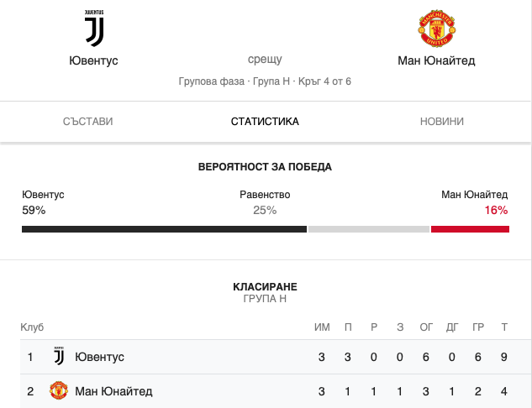The height and width of the screenshot is (408, 532).
Task: Click the gray draw probability bar segment
Action: (x=369, y=229)
